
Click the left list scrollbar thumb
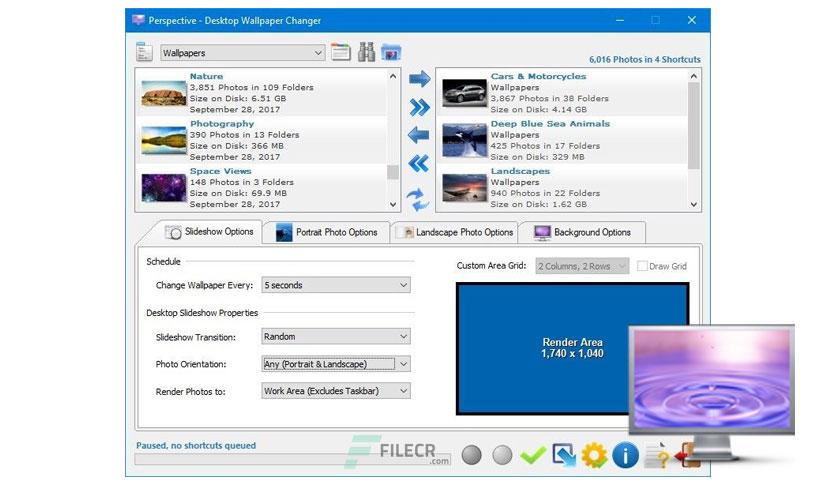pyautogui.click(x=393, y=172)
